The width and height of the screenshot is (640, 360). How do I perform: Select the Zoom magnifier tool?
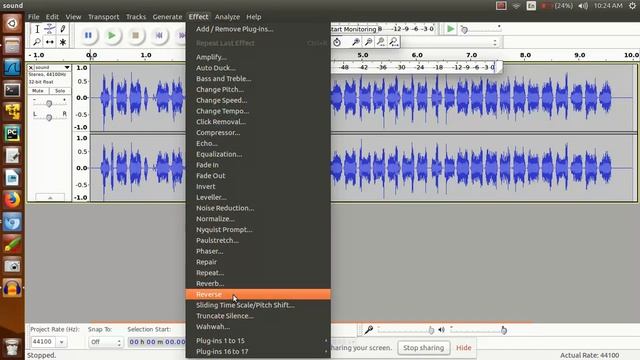pyautogui.click(x=37, y=42)
